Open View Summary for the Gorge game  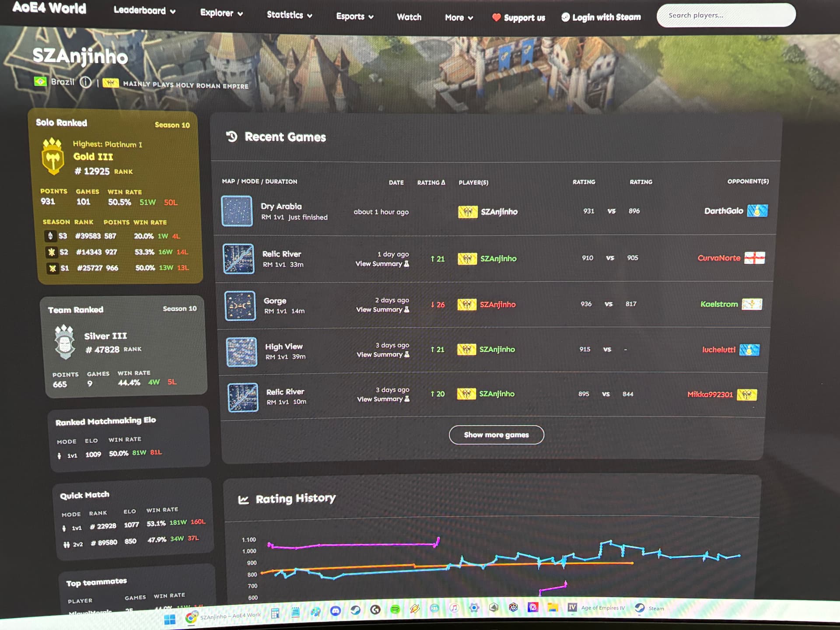(x=383, y=310)
